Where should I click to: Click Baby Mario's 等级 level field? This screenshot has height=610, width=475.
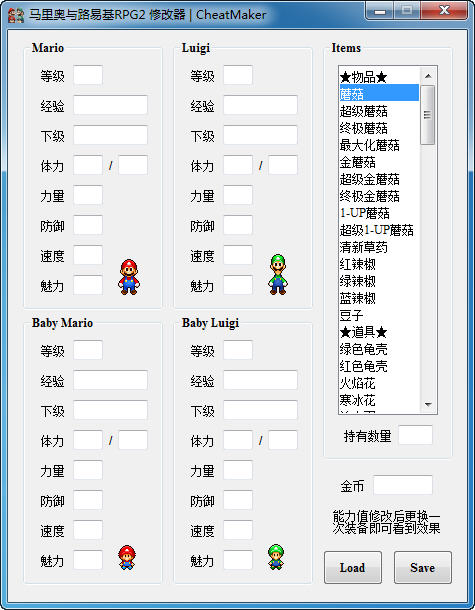click(x=88, y=350)
